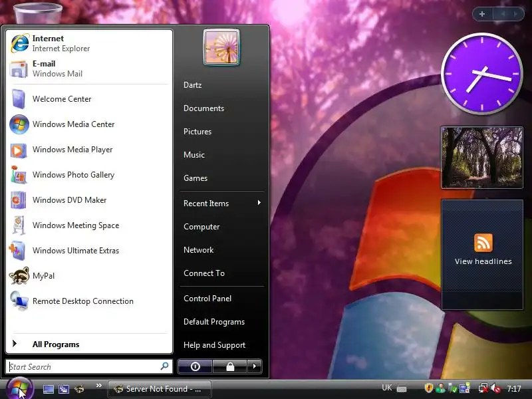Open the sidebar tray icon

click(464, 388)
